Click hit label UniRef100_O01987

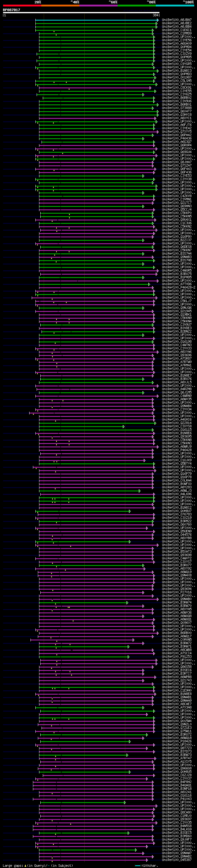177,78
